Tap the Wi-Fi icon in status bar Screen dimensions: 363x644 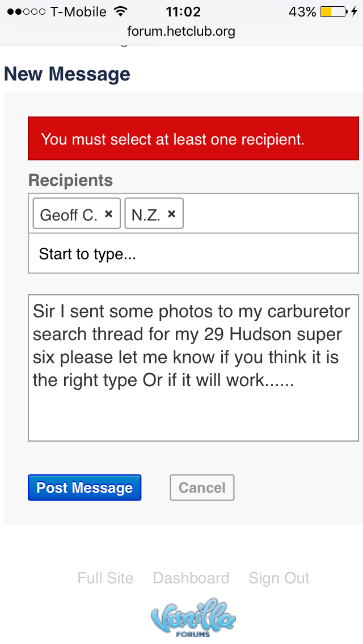pos(120,11)
